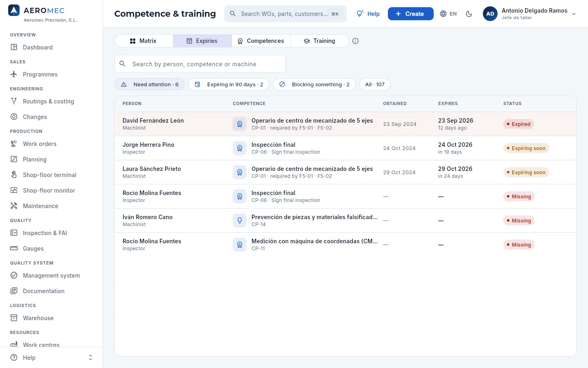Click the Help link in top bar

[x=368, y=14]
